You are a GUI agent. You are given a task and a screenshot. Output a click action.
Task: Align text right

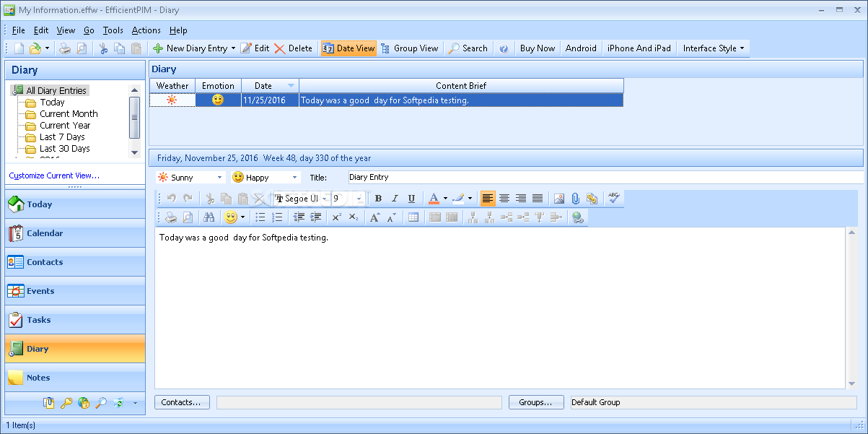(x=521, y=199)
